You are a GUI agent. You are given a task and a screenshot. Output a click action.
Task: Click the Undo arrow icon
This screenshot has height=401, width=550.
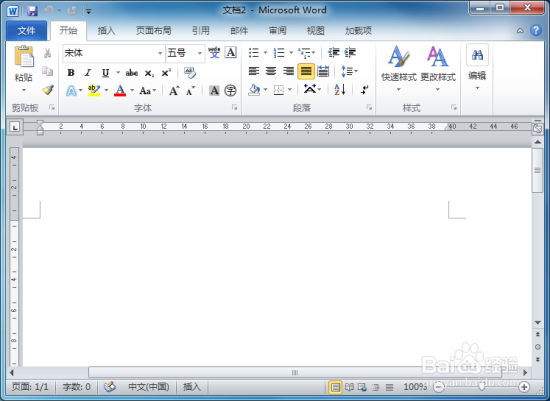click(48, 11)
